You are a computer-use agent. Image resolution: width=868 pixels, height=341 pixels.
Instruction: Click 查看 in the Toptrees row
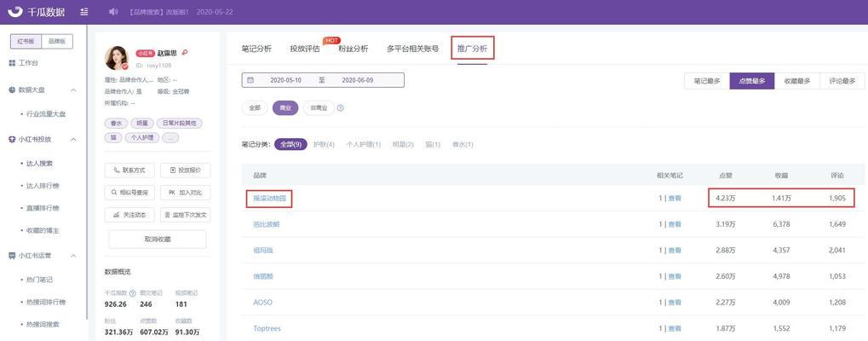[675, 328]
